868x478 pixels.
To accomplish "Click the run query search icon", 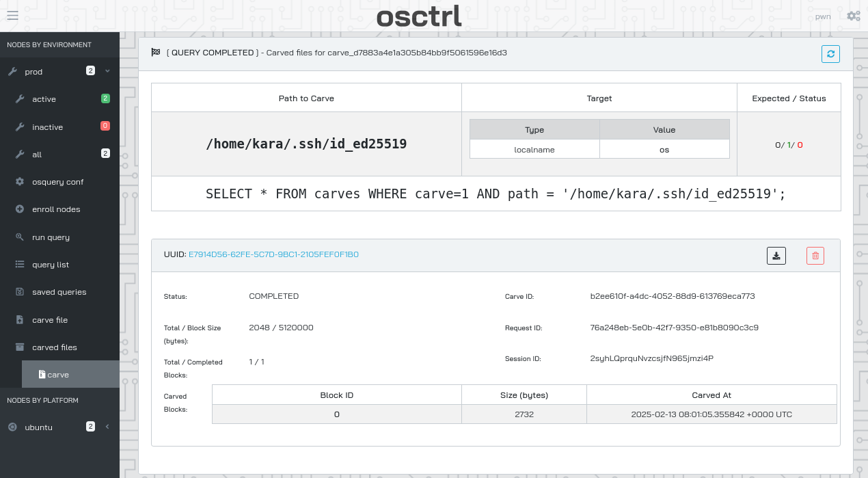I will tap(19, 237).
